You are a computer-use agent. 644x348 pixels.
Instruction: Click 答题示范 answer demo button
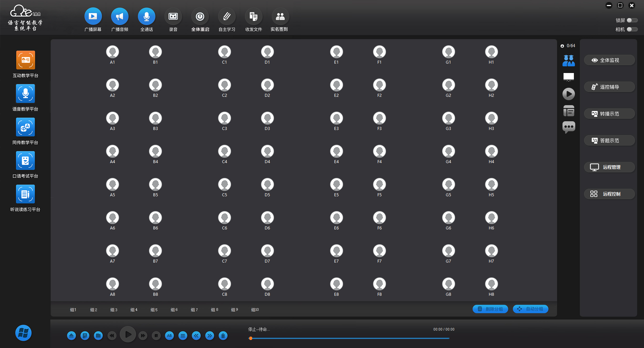(x=609, y=141)
